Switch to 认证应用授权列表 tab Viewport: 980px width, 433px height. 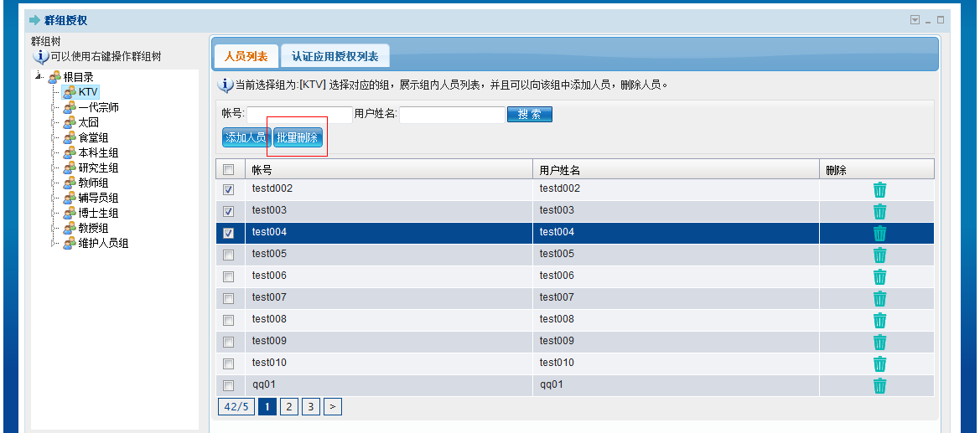point(334,57)
